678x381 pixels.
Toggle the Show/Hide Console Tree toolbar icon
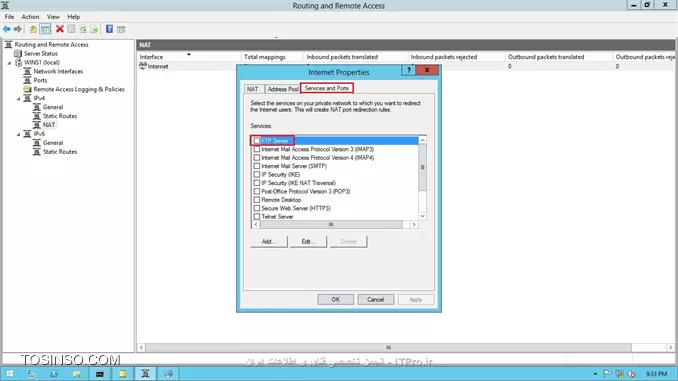click(x=45, y=29)
